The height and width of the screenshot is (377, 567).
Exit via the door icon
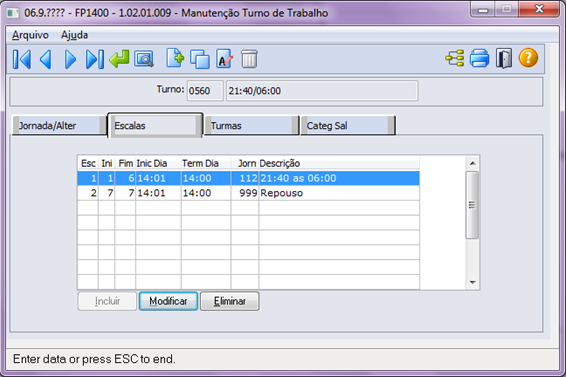click(x=504, y=59)
